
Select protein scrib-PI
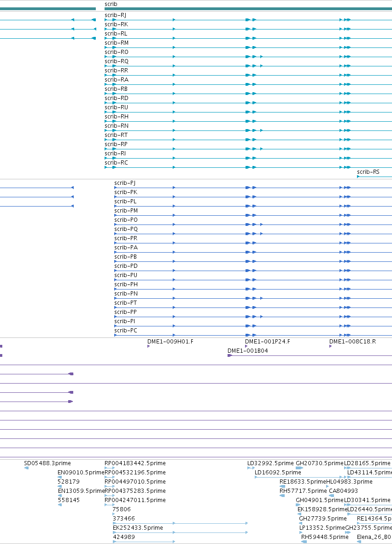(125, 321)
